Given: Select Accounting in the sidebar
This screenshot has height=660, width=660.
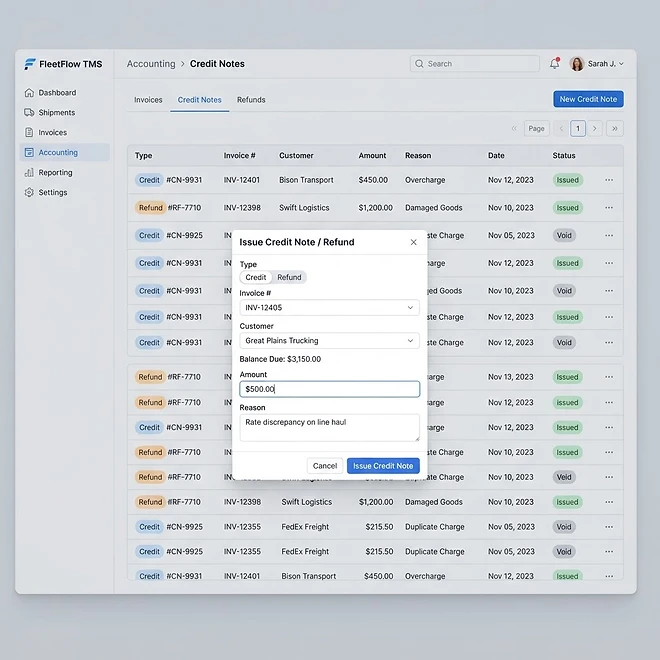Looking at the screenshot, I should (x=65, y=152).
